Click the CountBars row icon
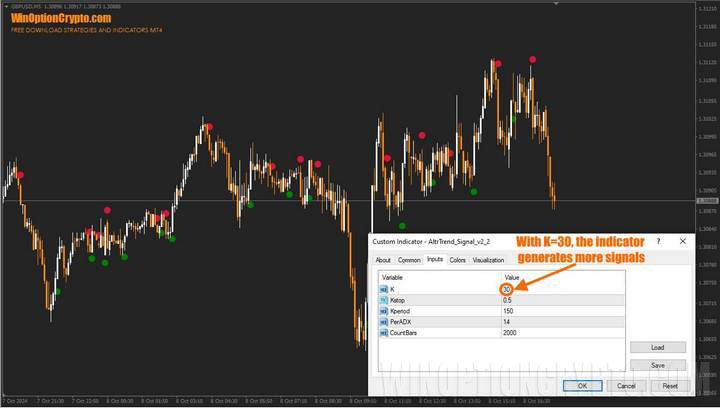 pyautogui.click(x=383, y=333)
